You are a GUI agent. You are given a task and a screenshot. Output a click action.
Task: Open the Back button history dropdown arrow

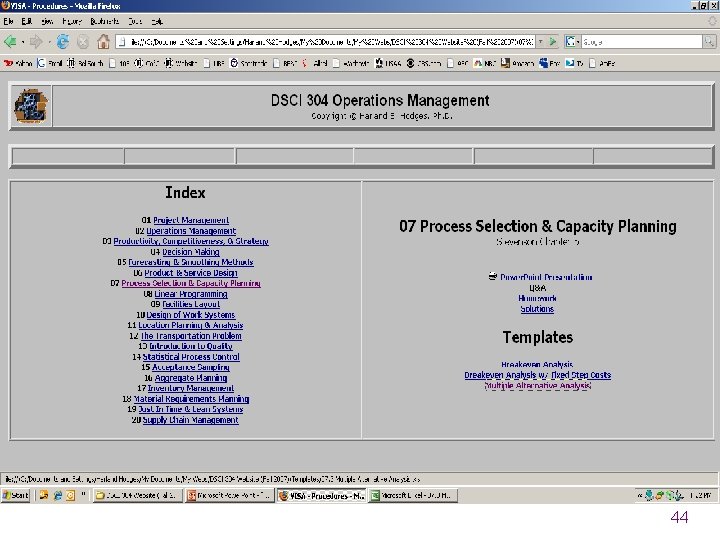(22, 42)
